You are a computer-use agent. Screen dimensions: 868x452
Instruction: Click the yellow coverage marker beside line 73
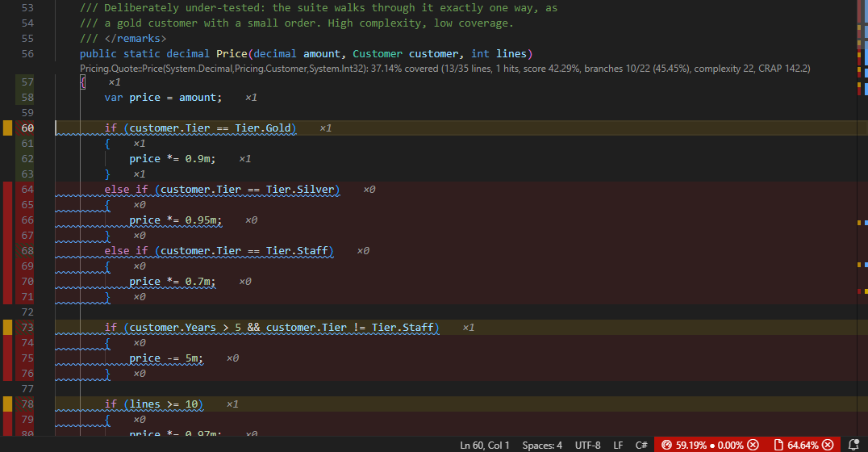(x=8, y=328)
